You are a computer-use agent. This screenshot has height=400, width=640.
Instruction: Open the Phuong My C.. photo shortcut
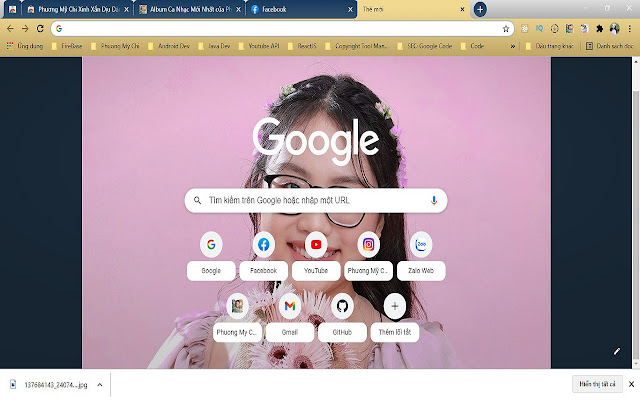click(237, 318)
